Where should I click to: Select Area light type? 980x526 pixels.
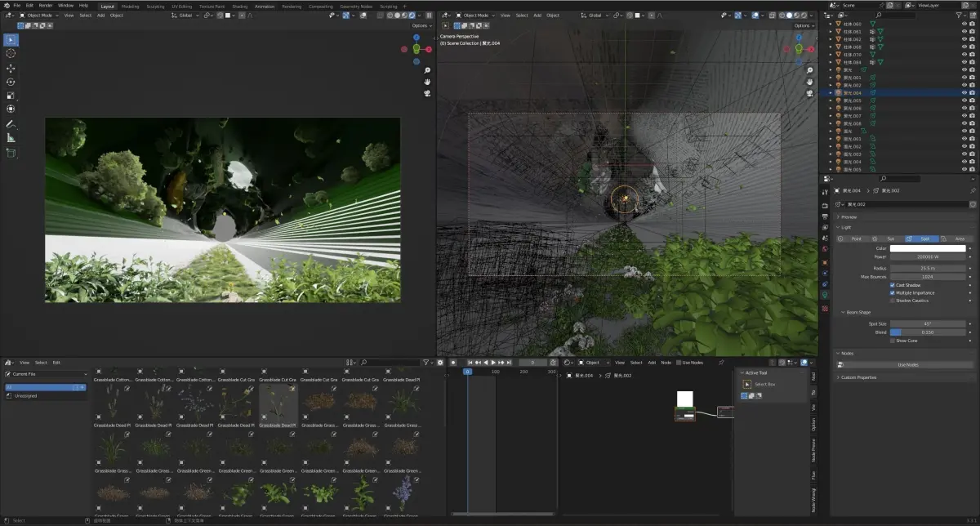tap(956, 238)
